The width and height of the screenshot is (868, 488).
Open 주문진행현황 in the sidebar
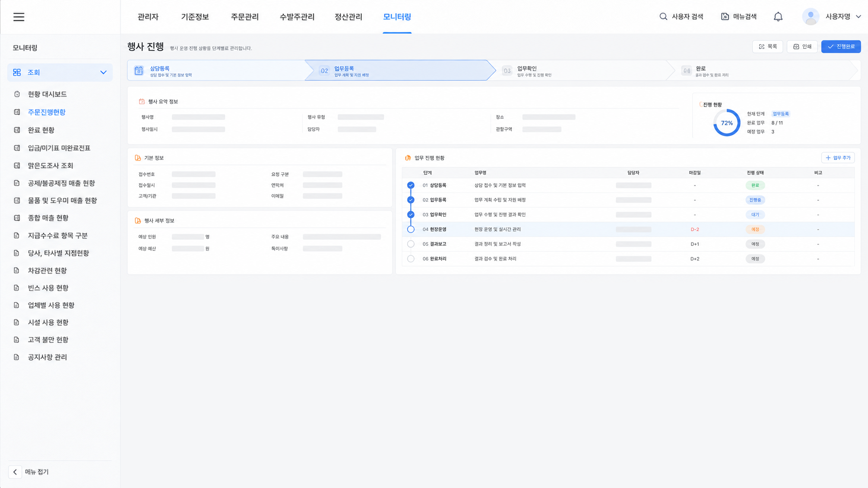coord(46,112)
